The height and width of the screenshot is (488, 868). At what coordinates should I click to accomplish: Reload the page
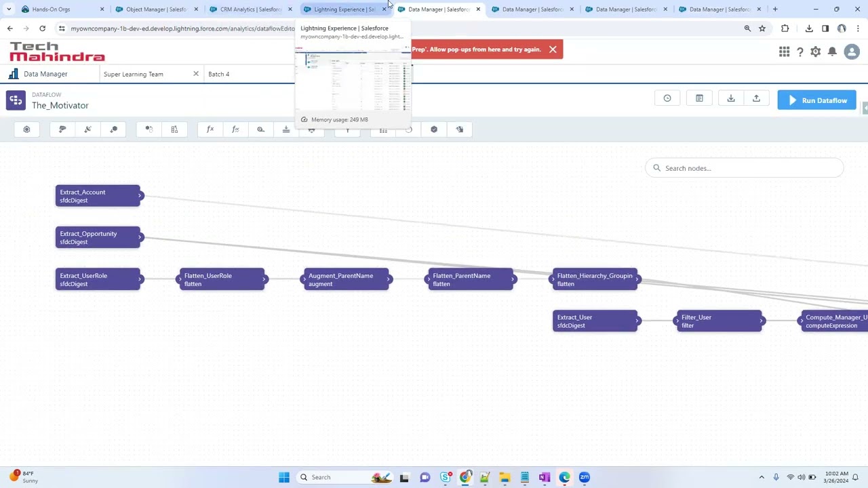click(42, 28)
